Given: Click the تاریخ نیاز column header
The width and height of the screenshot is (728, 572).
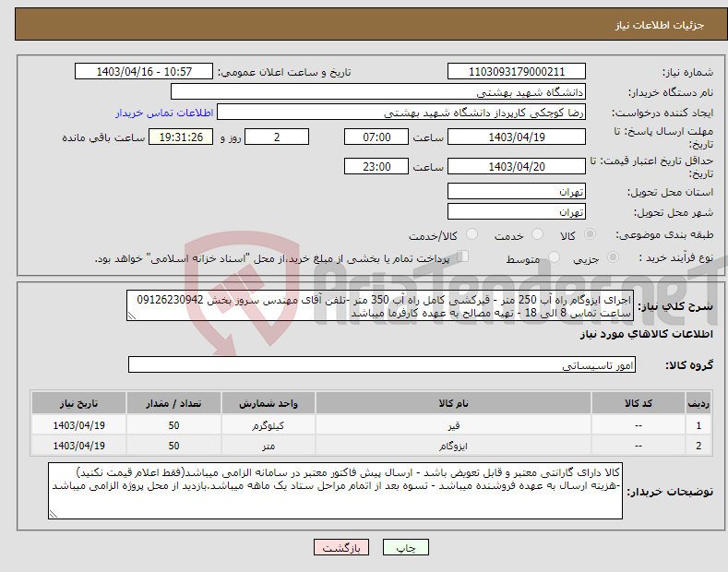Looking at the screenshot, I should (78, 403).
